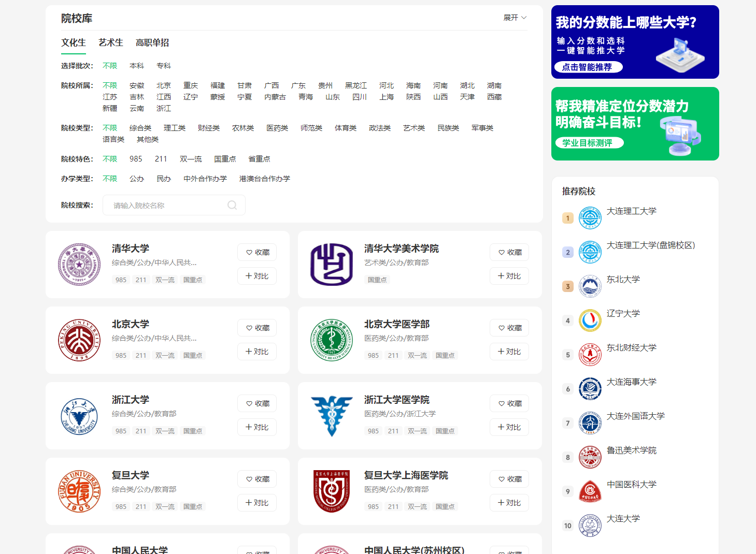Image resolution: width=756 pixels, height=554 pixels.
Task: Switch to the 高职单招 tab
Action: coord(152,42)
